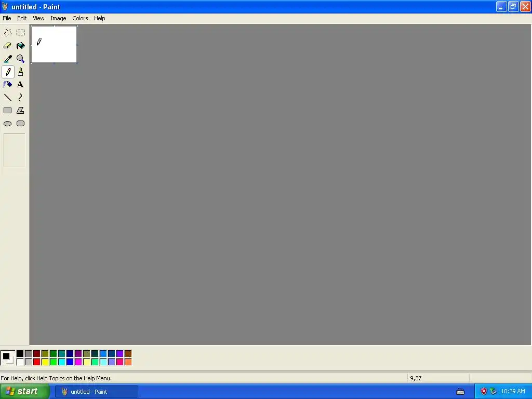Minimize the Paint window

pyautogui.click(x=501, y=6)
